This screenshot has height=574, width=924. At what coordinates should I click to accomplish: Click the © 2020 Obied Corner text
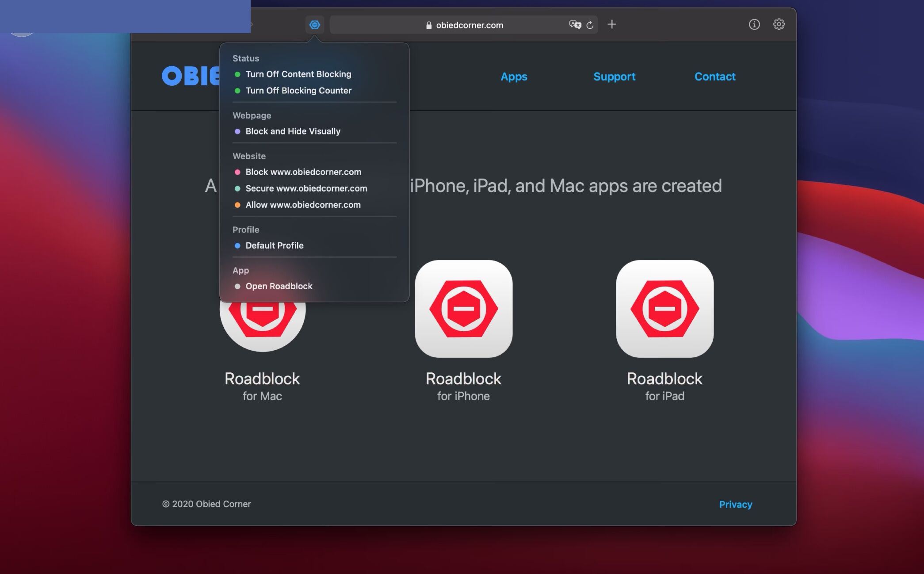(206, 504)
